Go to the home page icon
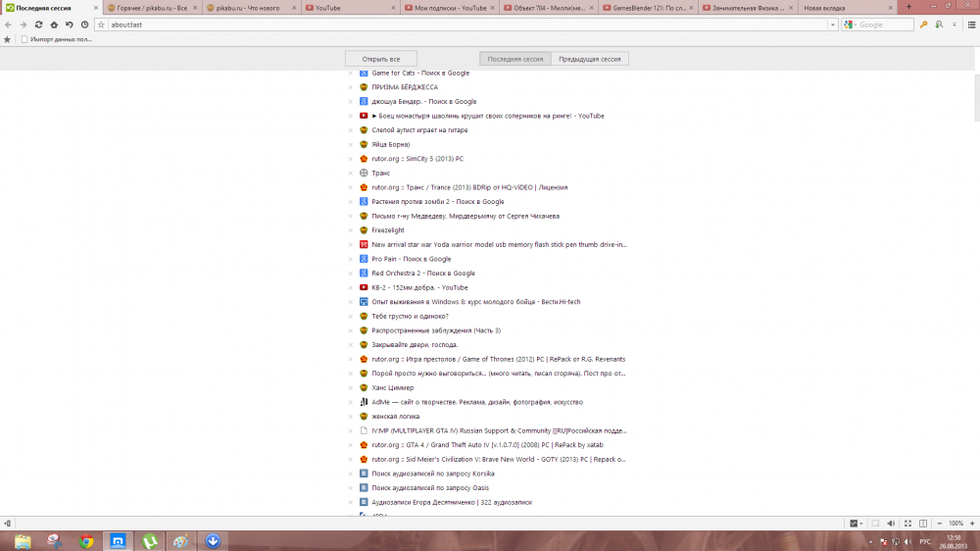 pos(54,25)
